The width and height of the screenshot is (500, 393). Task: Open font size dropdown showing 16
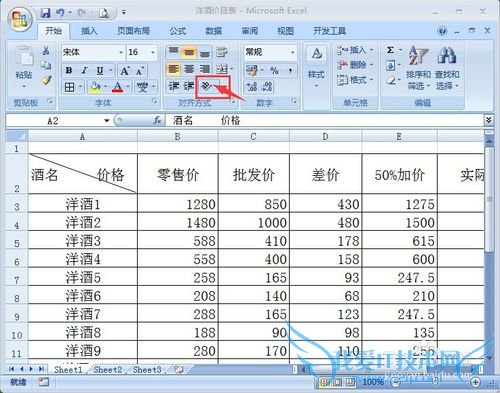(153, 52)
